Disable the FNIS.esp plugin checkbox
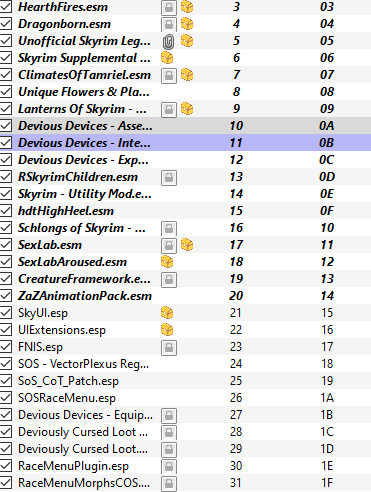 6,347
